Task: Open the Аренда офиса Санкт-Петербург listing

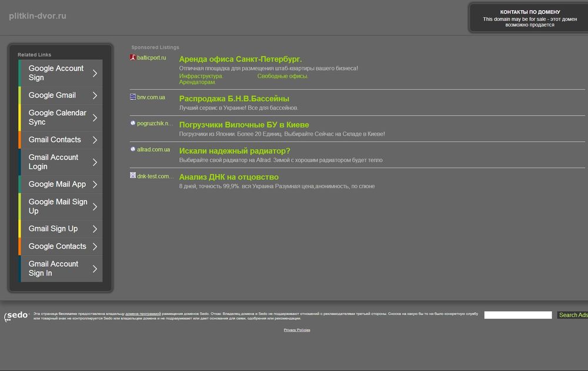Action: tap(240, 59)
